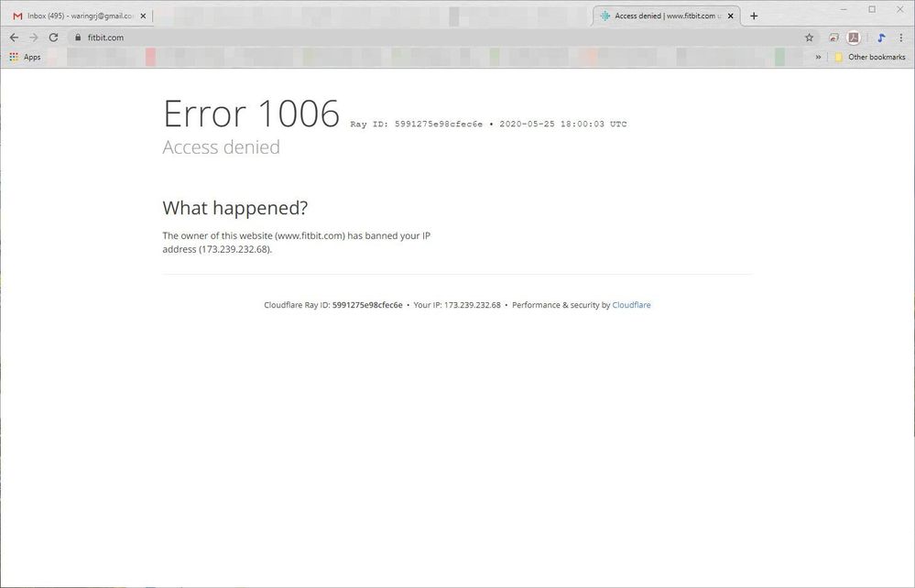Screen dimensions: 915x588
Task: Reload the fitbit.com page
Action: [53, 38]
